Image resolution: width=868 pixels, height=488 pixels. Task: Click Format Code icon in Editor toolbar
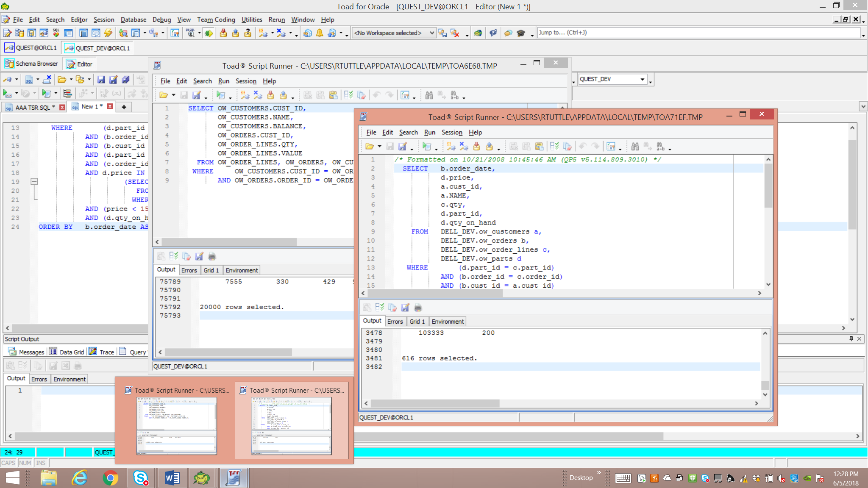click(x=67, y=93)
